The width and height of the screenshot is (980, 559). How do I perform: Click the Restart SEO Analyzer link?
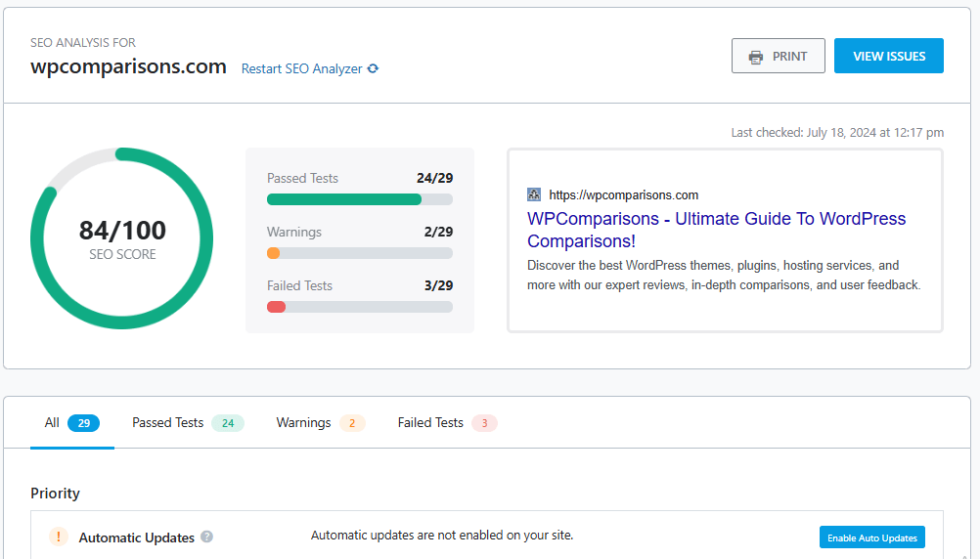(x=302, y=69)
